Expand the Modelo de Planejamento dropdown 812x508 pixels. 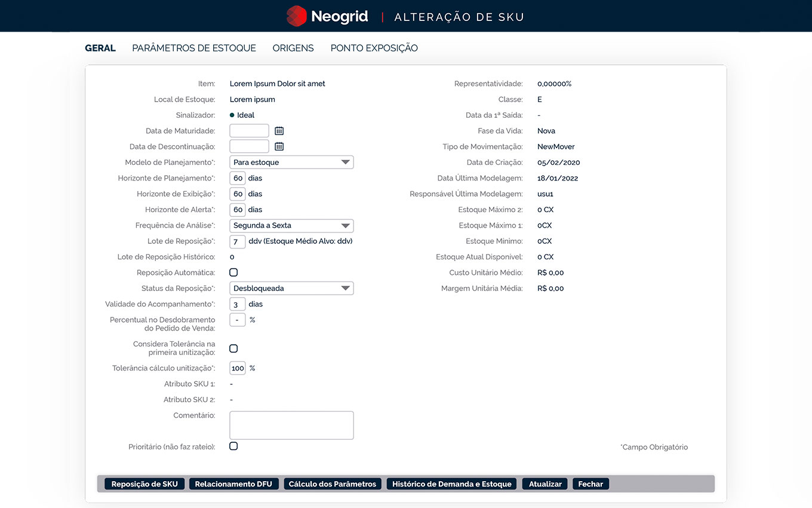coord(291,162)
